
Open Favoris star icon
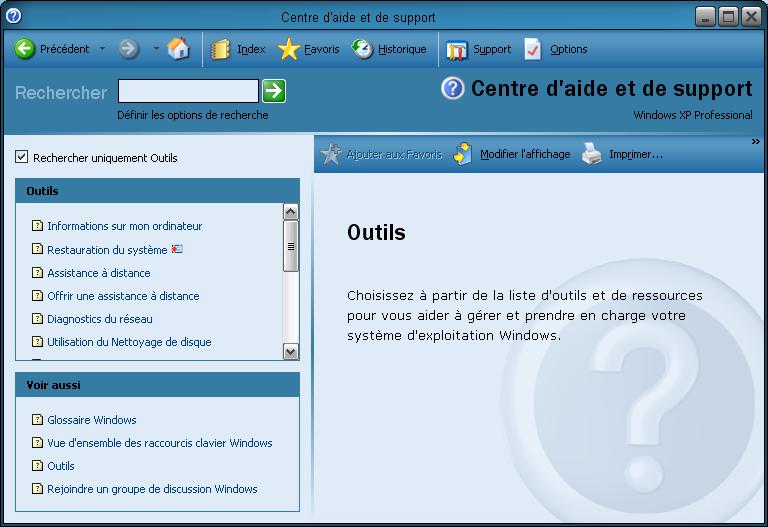[288, 49]
